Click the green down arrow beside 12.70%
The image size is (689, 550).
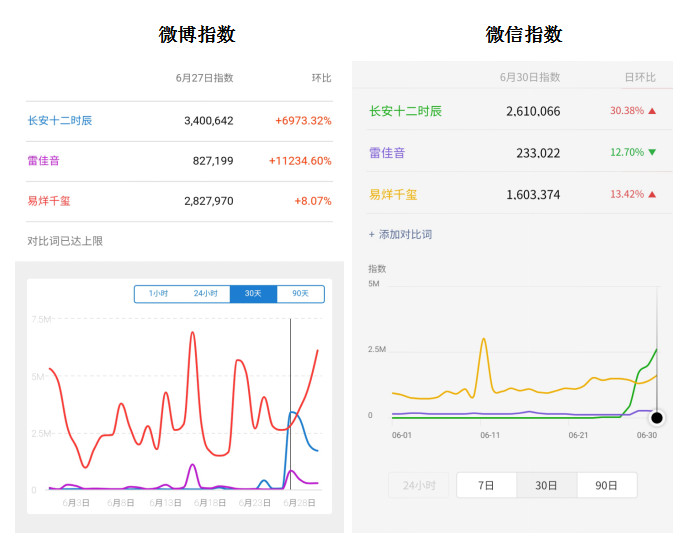pos(652,152)
